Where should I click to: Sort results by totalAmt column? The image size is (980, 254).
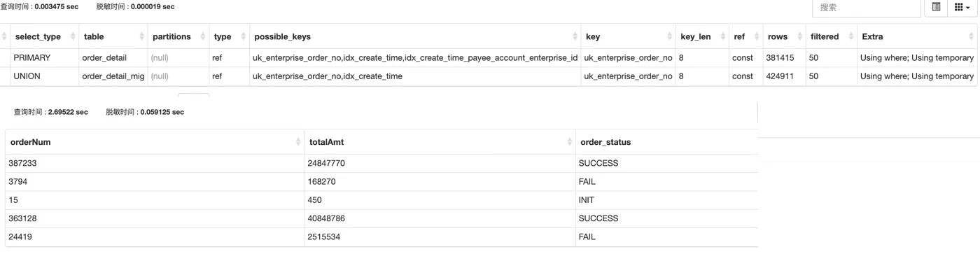(440, 142)
